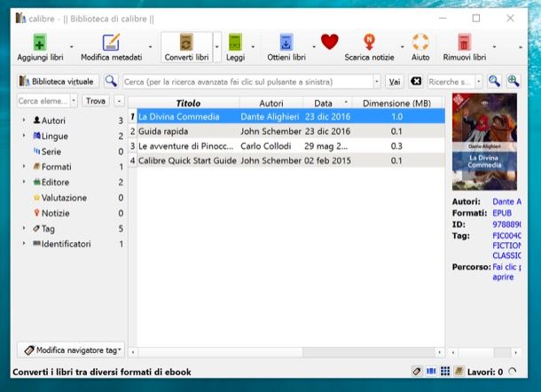Click the saved-search magnifier icon
The height and width of the screenshot is (392, 541).
tap(494, 82)
